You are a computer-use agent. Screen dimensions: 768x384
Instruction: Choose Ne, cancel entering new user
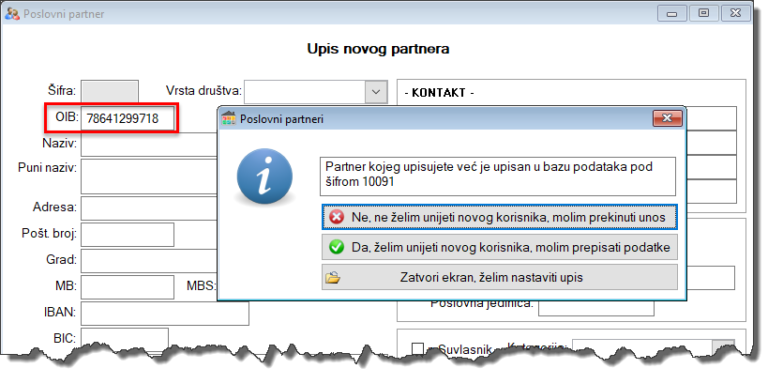pos(499,217)
